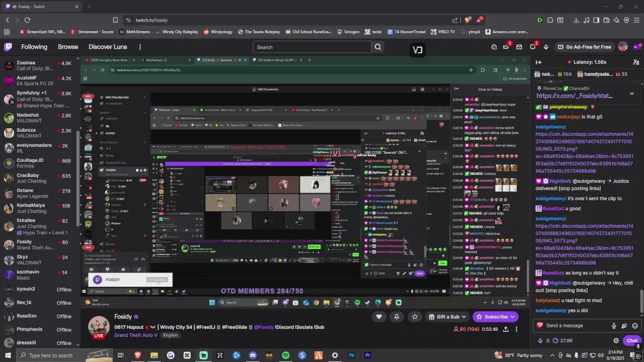Open the Subscribe dropdown button
The image size is (644, 362).
point(496,317)
